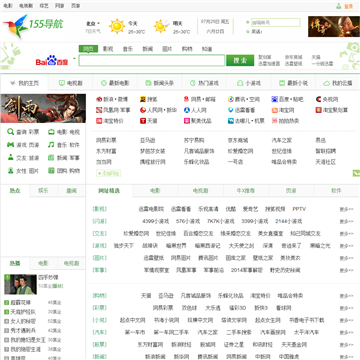Image resolution: width=360 pixels, height=360 pixels.
Task: Click the green user login icon
Action: pyautogui.click(x=339, y=6)
